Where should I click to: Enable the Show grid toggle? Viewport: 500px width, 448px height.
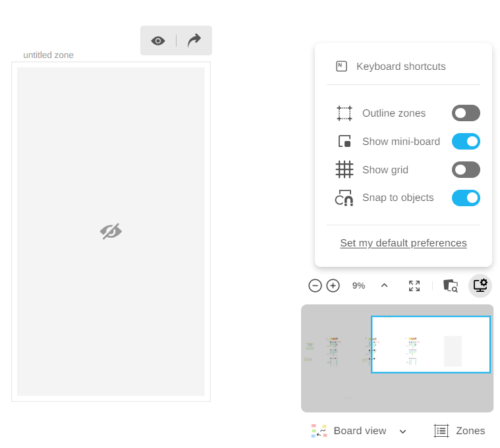(x=466, y=170)
